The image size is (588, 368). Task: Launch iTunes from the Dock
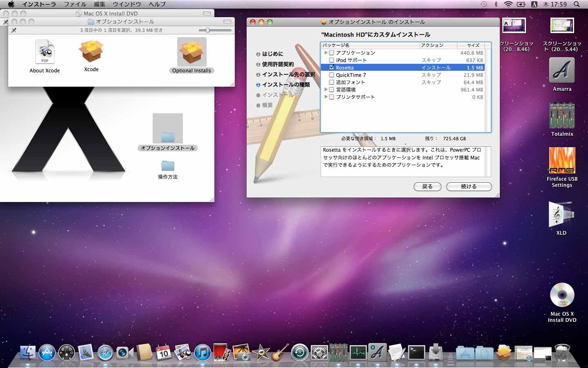[203, 352]
